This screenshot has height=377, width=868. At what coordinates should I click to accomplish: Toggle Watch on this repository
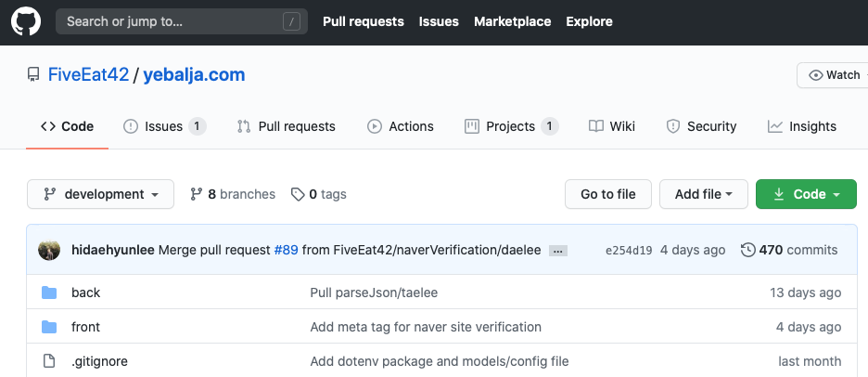[x=835, y=75]
